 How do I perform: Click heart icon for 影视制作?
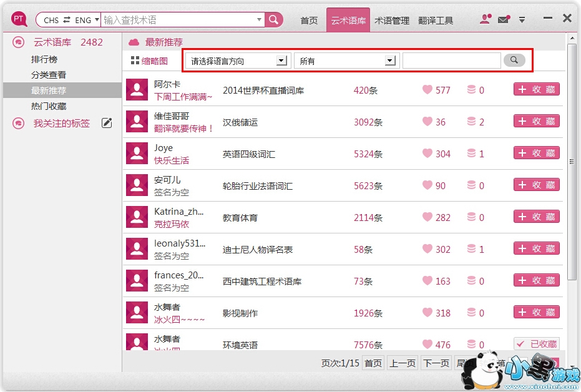427,312
